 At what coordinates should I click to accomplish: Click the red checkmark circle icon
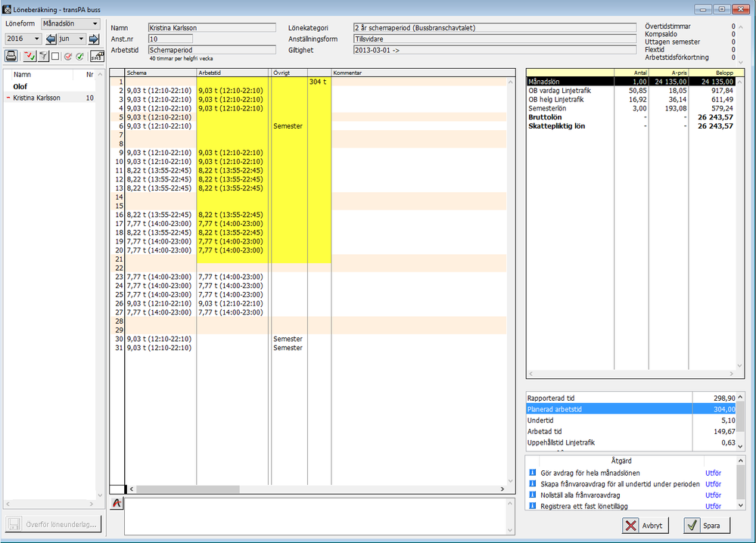tap(68, 57)
